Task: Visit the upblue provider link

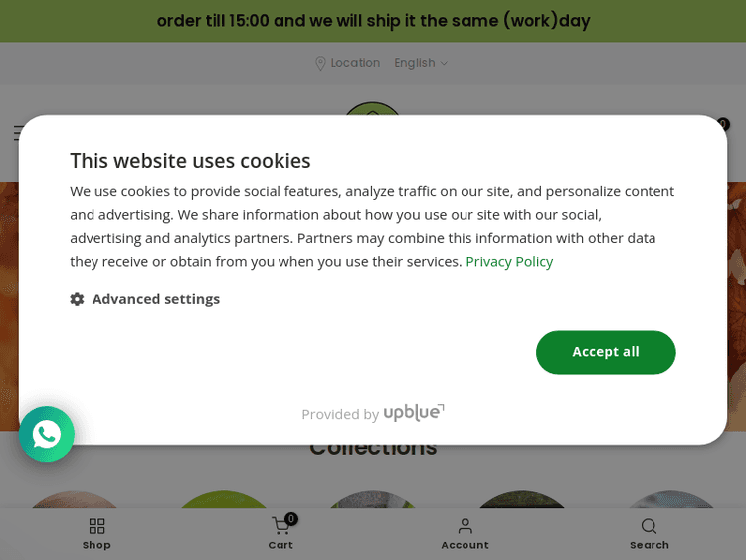Action: (x=414, y=413)
